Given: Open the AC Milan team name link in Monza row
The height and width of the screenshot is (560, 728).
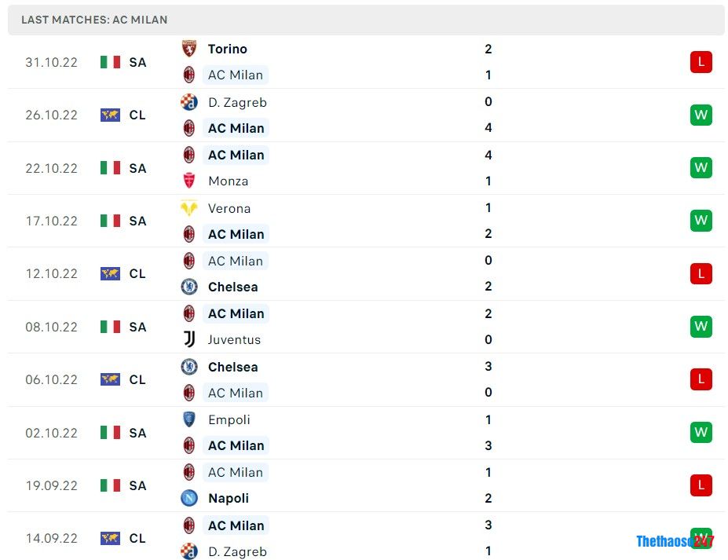Looking at the screenshot, I should click(x=236, y=155).
